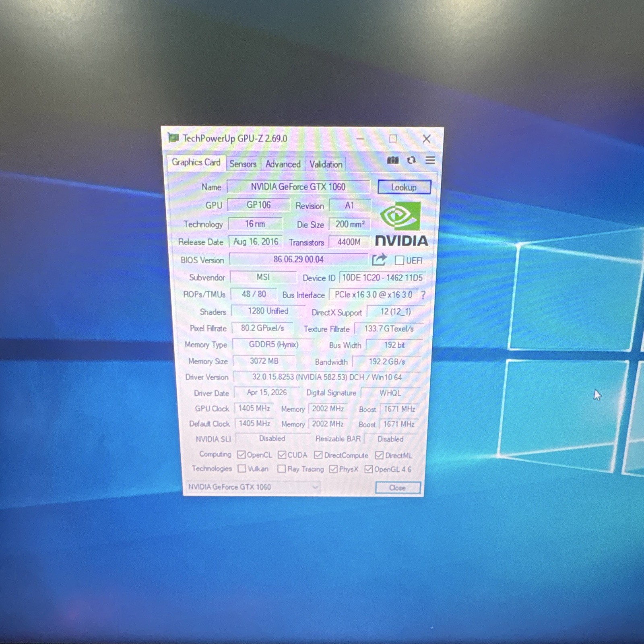Click the Texture Fillrate field 133.7 GTexel/s
Viewport: 644px width, 644px height.
click(x=389, y=328)
